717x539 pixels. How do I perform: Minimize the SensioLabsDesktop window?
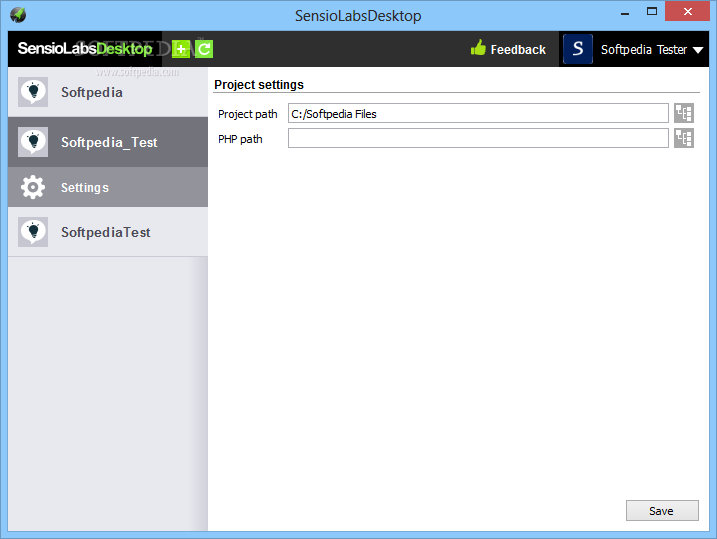pyautogui.click(x=625, y=13)
